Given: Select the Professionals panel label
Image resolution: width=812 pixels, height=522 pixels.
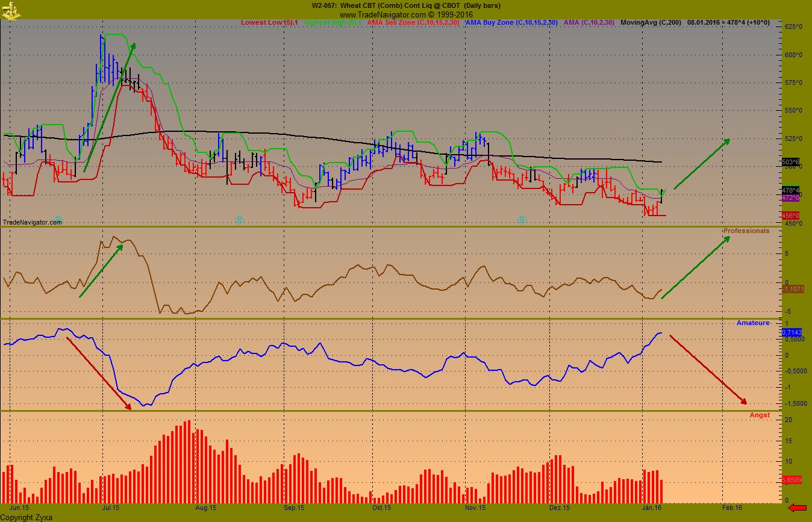Looking at the screenshot, I should coord(747,231).
